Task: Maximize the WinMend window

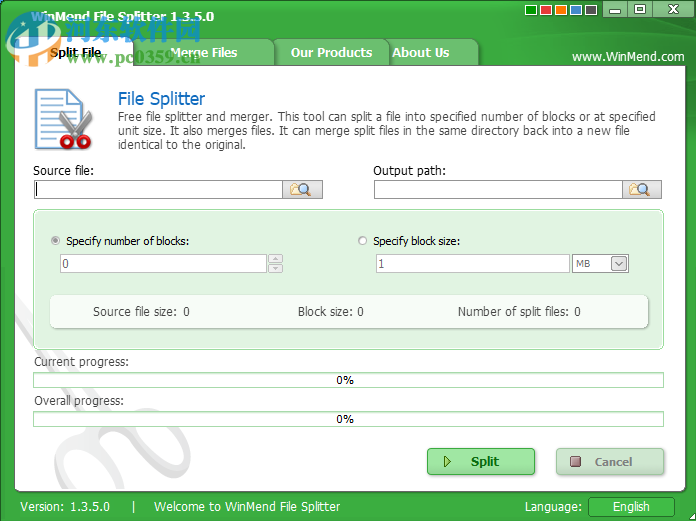Action: pos(640,10)
